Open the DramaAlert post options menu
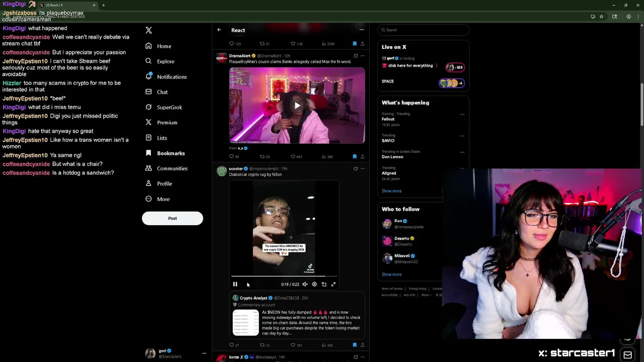 pyautogui.click(x=362, y=56)
